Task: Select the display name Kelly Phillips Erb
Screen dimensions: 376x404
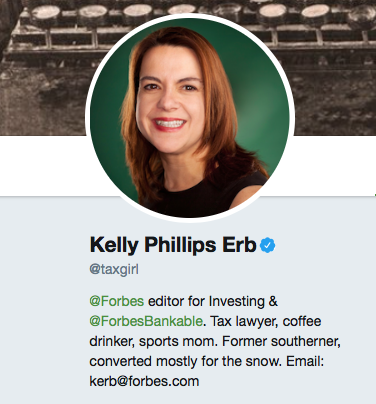Action: [x=173, y=245]
